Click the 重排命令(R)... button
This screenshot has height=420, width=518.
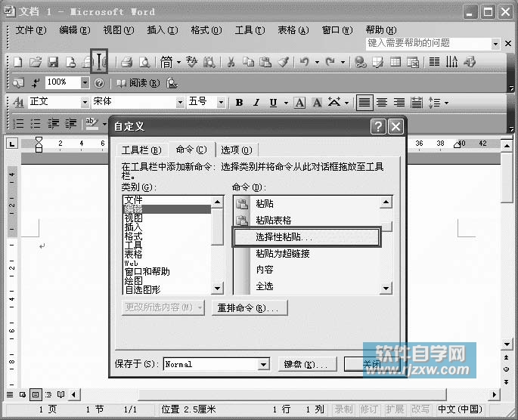click(x=250, y=308)
